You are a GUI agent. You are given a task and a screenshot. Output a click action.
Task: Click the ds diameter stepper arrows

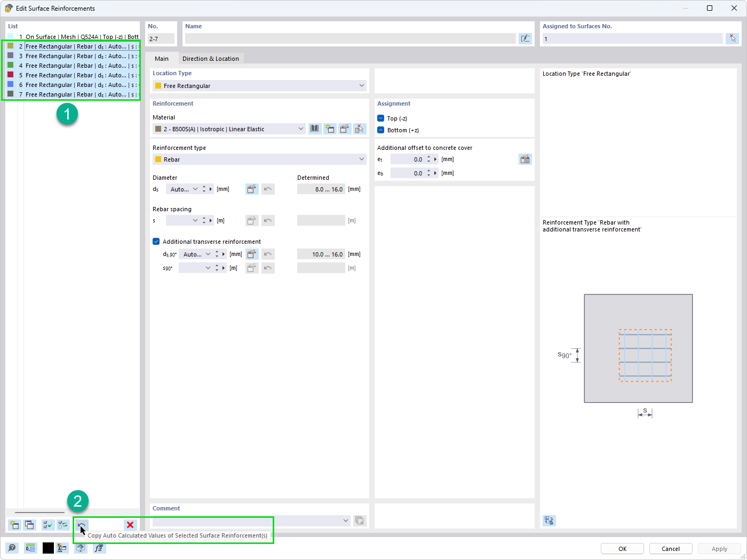click(x=204, y=189)
